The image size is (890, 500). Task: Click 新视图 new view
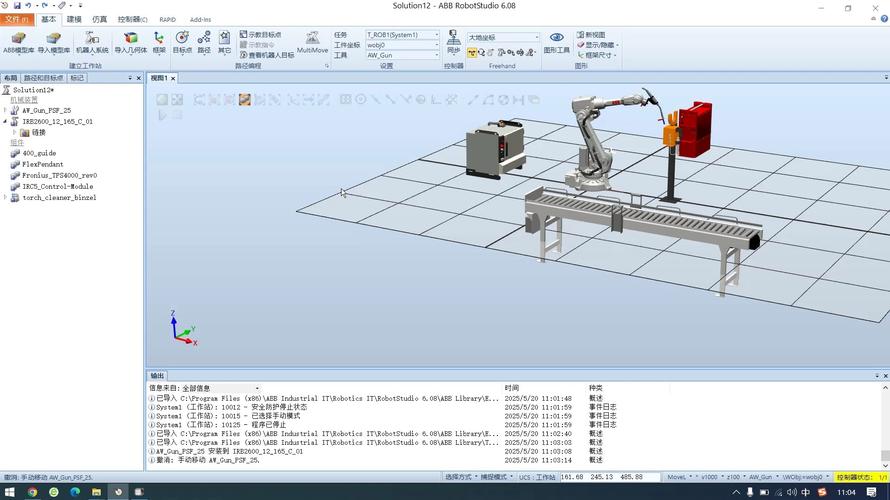click(x=591, y=35)
